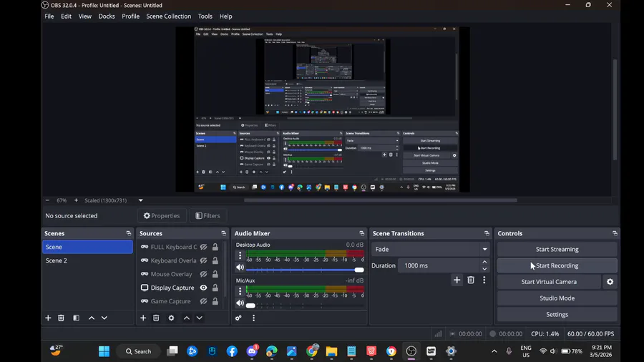This screenshot has width=644, height=362.
Task: Open scene filters icon in Scenes toolbar
Action: 76,318
